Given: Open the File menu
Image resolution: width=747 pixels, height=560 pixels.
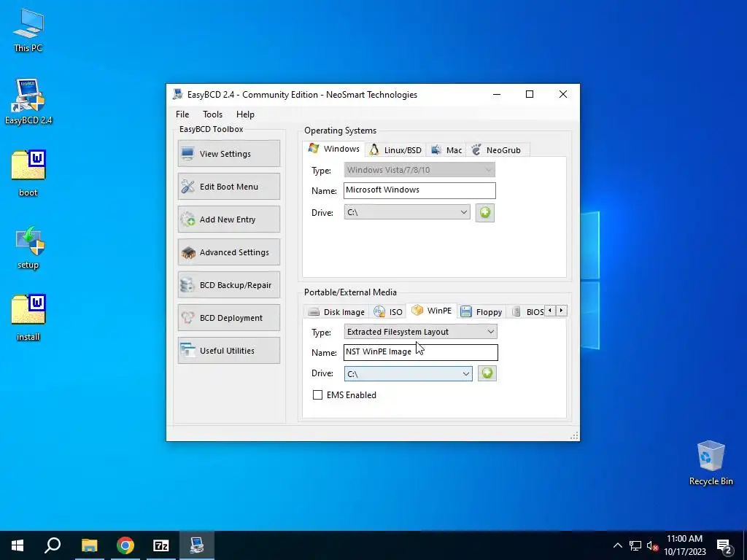Looking at the screenshot, I should (182, 114).
